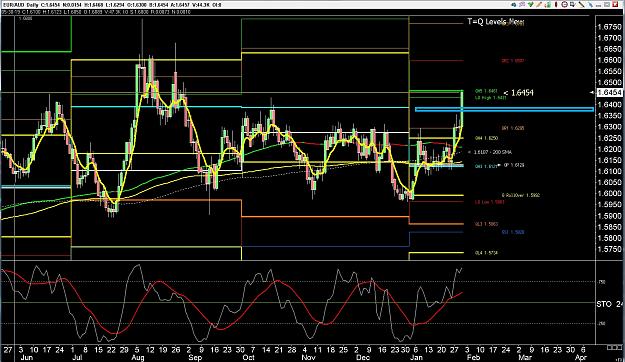625x362 pixels.
Task: Click the green figure icon in toolbar
Action: 548,5
